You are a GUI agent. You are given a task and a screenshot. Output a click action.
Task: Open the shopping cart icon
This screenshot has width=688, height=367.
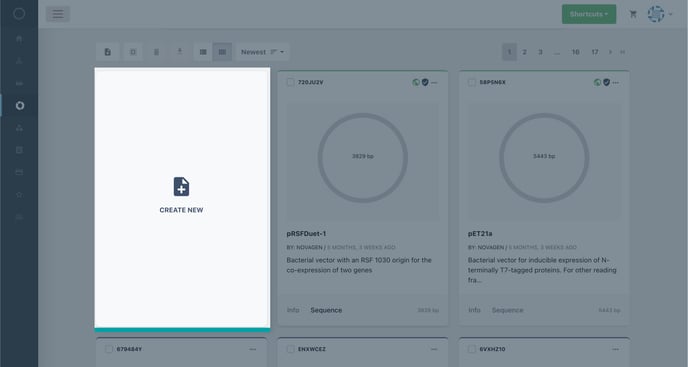(x=633, y=14)
